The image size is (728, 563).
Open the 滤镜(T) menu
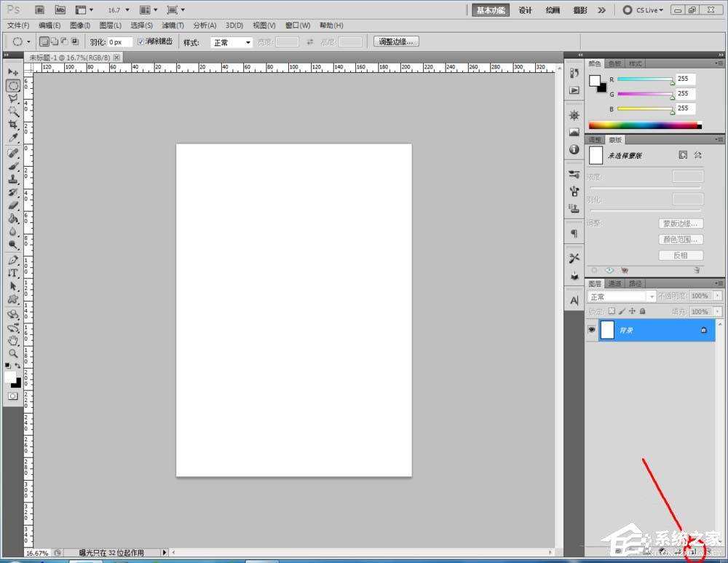point(172,25)
